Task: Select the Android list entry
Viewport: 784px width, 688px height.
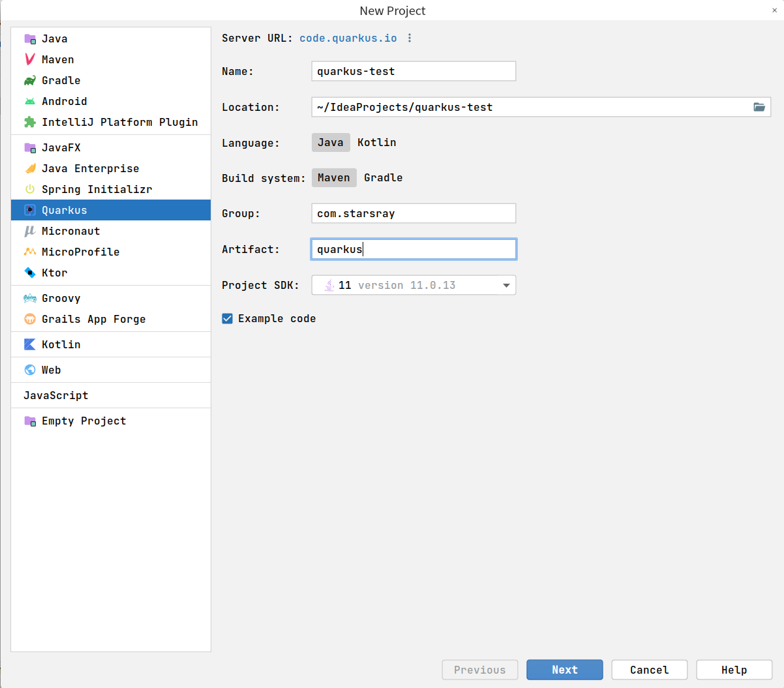Action: [x=111, y=101]
